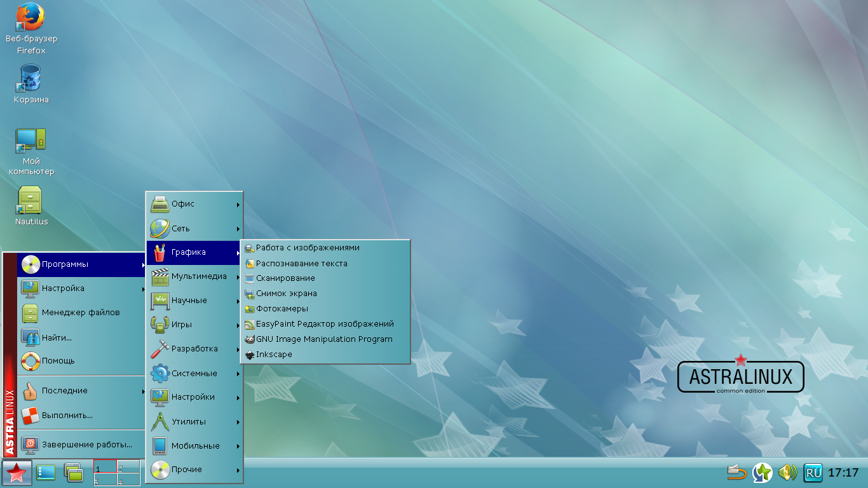Click the 17:17 clock

[844, 473]
